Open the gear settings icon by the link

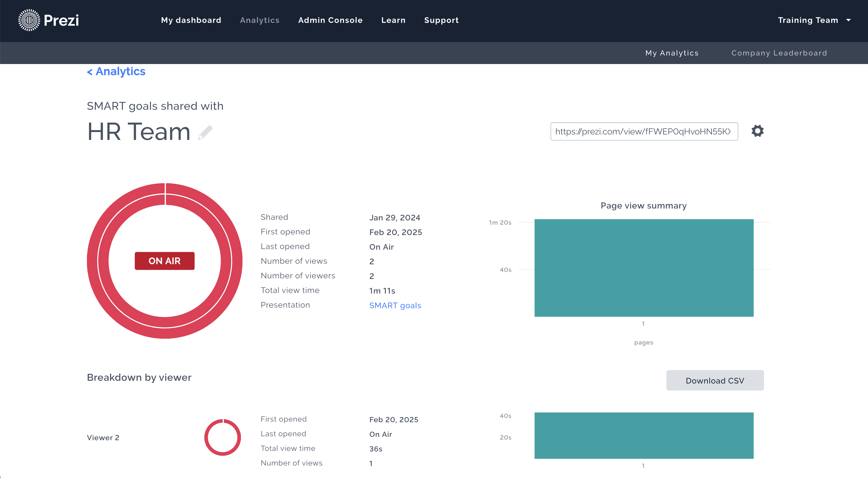click(757, 131)
